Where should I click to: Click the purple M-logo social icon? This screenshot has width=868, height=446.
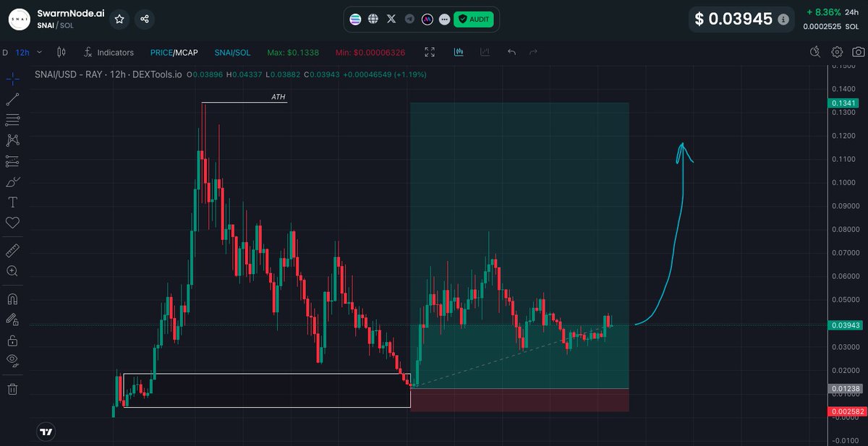pos(427,20)
